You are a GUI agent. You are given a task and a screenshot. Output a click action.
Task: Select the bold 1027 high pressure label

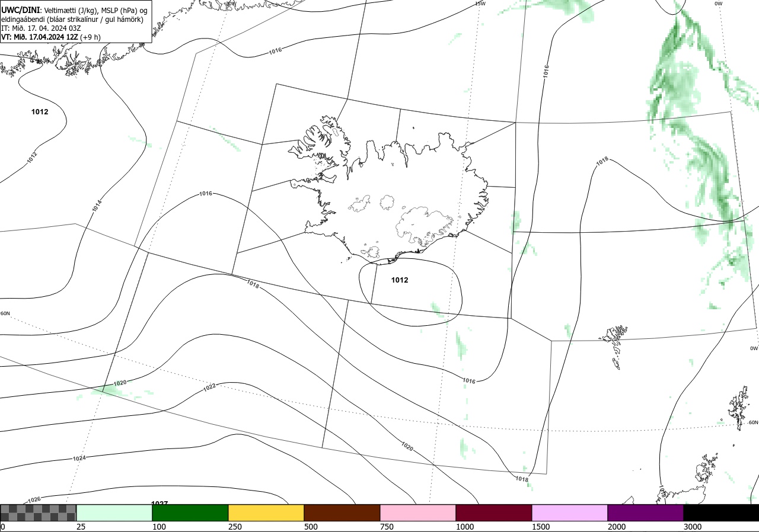[160, 503]
